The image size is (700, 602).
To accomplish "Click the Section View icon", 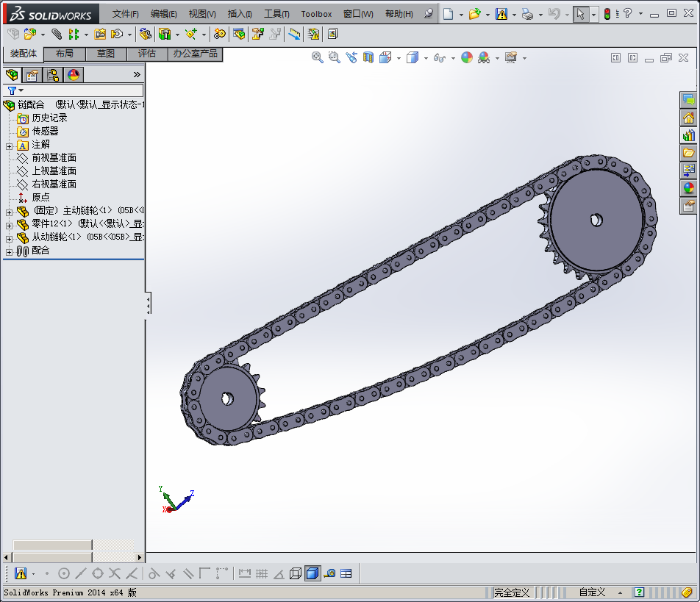I will 368,57.
